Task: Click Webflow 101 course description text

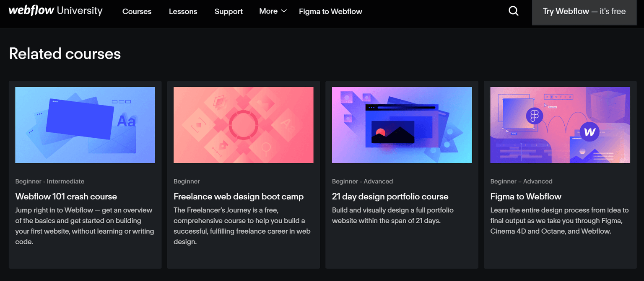Action: 84,226
